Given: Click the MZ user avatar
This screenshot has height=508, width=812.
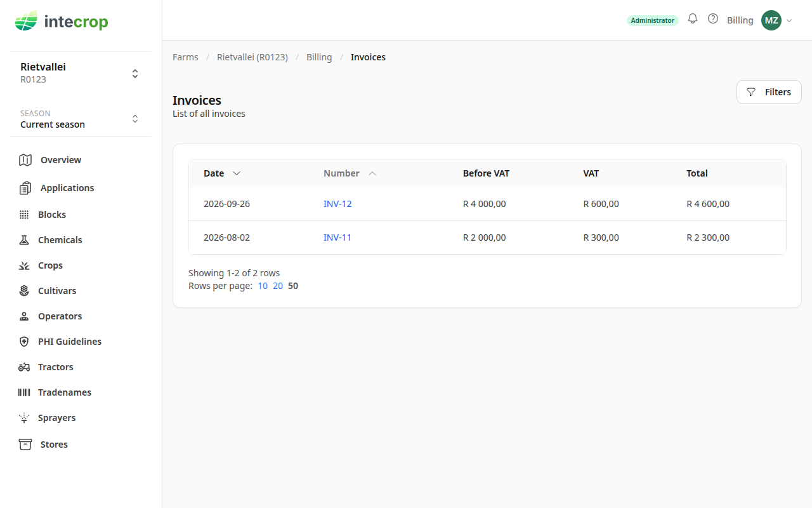Looking at the screenshot, I should 771,20.
